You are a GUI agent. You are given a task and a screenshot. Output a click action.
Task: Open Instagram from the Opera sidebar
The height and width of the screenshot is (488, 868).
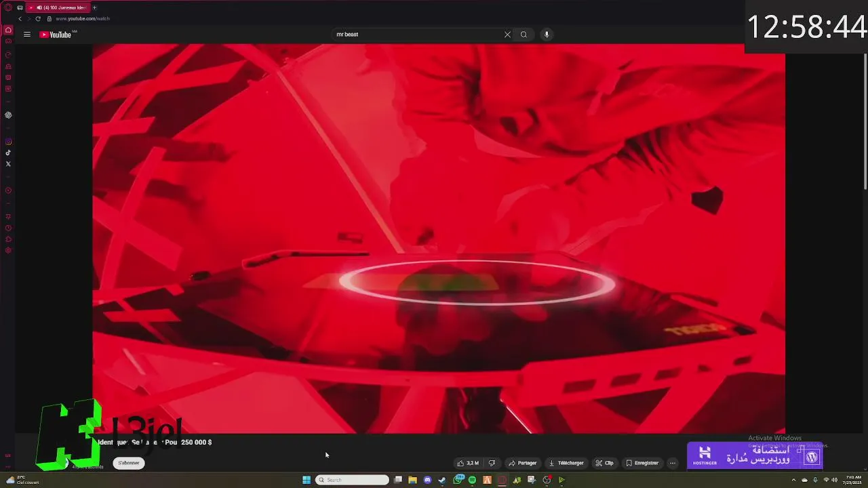pyautogui.click(x=8, y=142)
